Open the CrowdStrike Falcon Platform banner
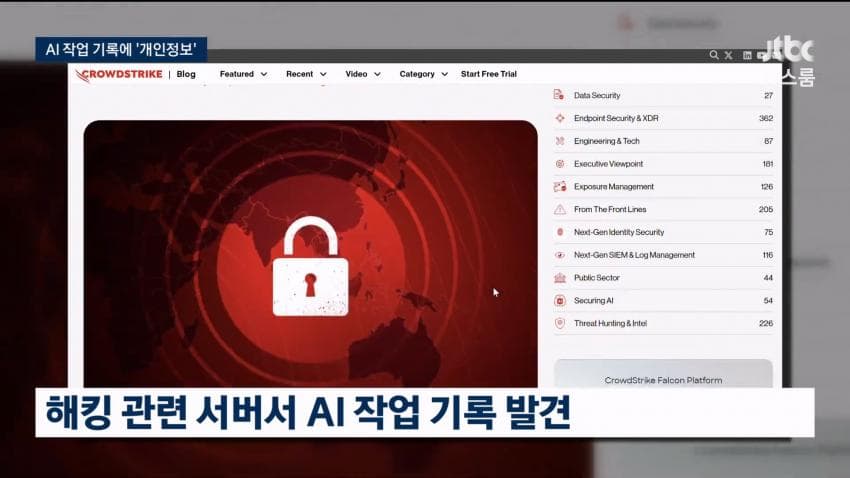The height and width of the screenshot is (478, 850). pos(663,373)
